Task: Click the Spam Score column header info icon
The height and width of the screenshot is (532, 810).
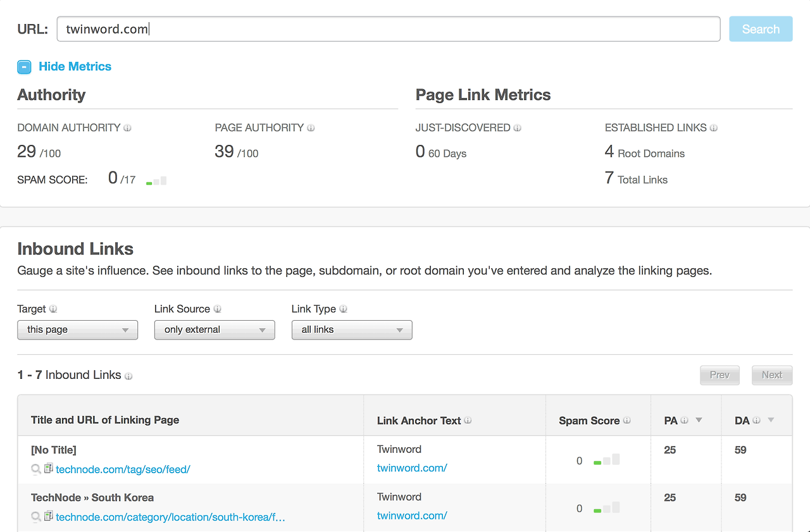Action: click(x=627, y=420)
